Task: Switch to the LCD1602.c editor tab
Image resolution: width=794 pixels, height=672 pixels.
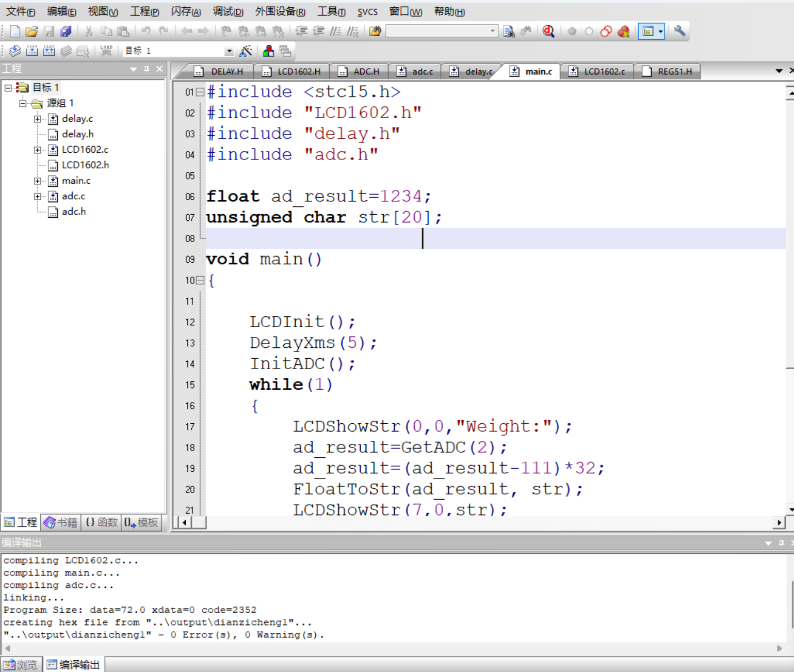Action: tap(597, 71)
